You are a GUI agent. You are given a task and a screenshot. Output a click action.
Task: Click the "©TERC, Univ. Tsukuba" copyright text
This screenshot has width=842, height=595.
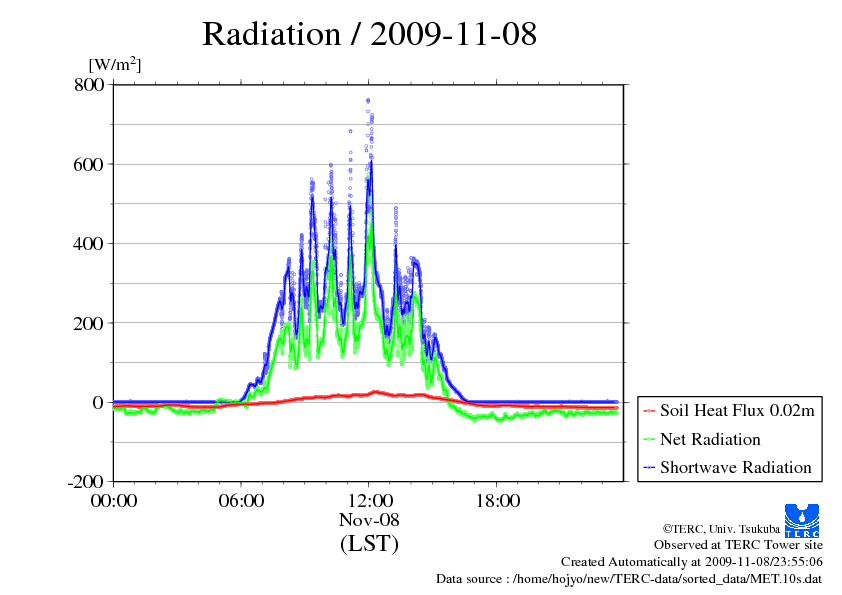(x=721, y=529)
